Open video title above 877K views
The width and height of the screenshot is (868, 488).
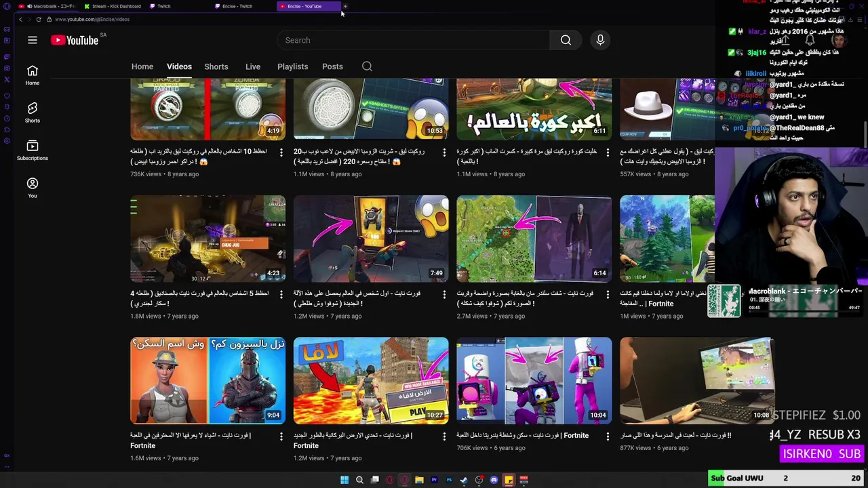point(675,435)
